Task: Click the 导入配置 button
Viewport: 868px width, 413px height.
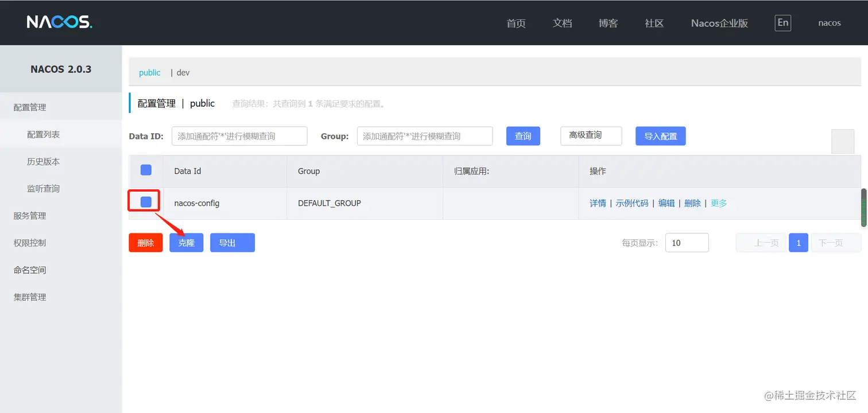Action: pos(660,136)
